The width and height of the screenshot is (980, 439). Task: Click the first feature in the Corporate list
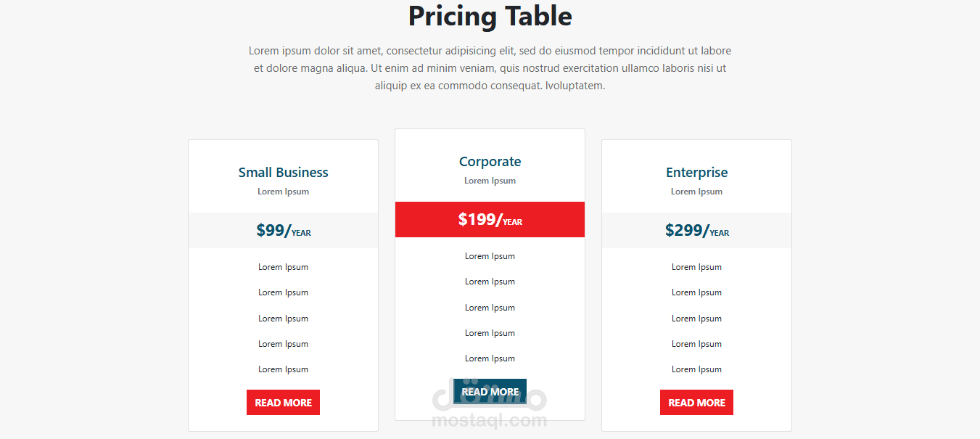click(490, 256)
